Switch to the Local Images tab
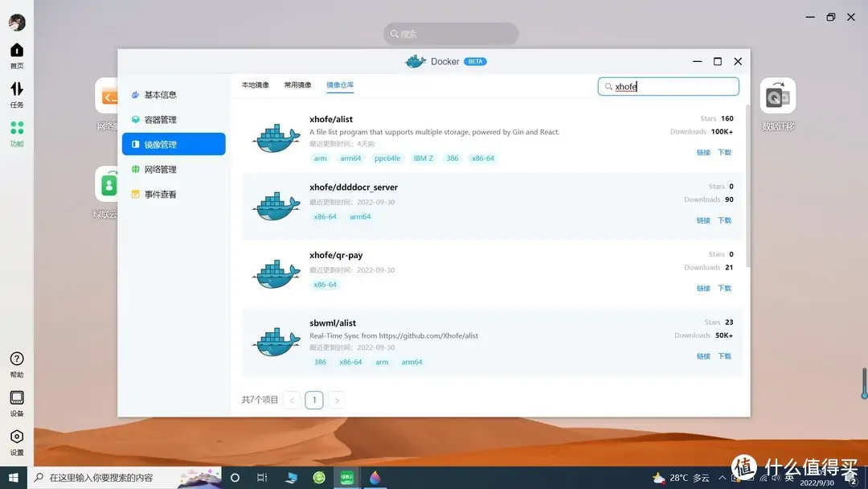Image resolution: width=868 pixels, height=489 pixels. (x=255, y=84)
